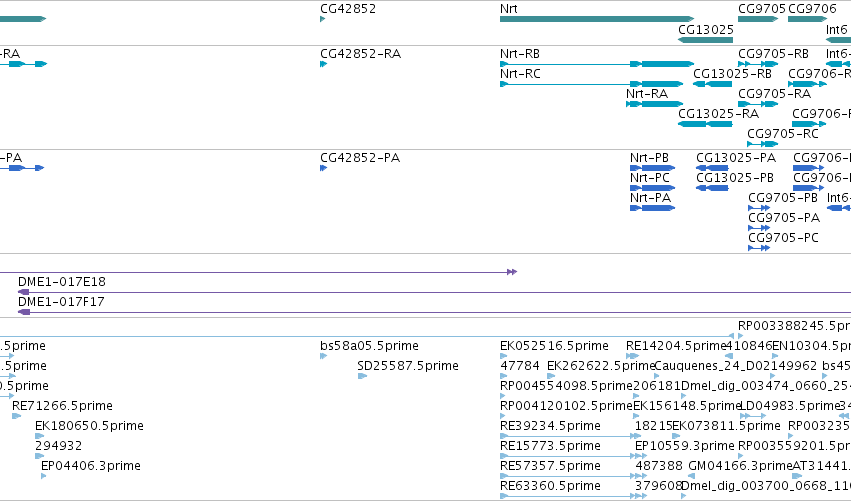Click the 487388 EST label
851x501 pixels.
click(x=659, y=466)
